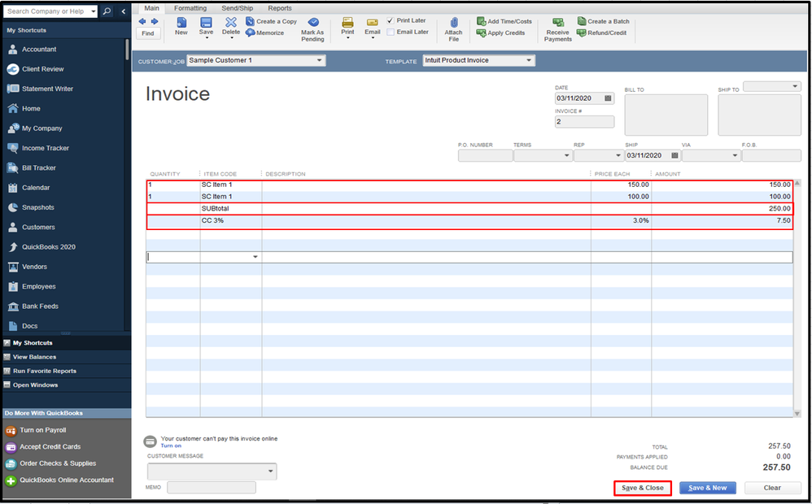Go to previous invoice with left arrow
The width and height of the screenshot is (812, 504).
[142, 22]
